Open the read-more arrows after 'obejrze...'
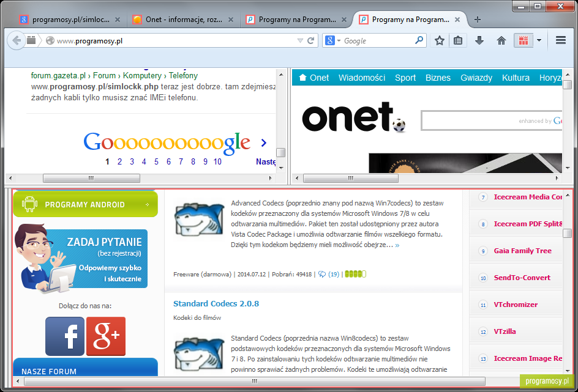Viewport: 578px width, 392px height. click(397, 245)
